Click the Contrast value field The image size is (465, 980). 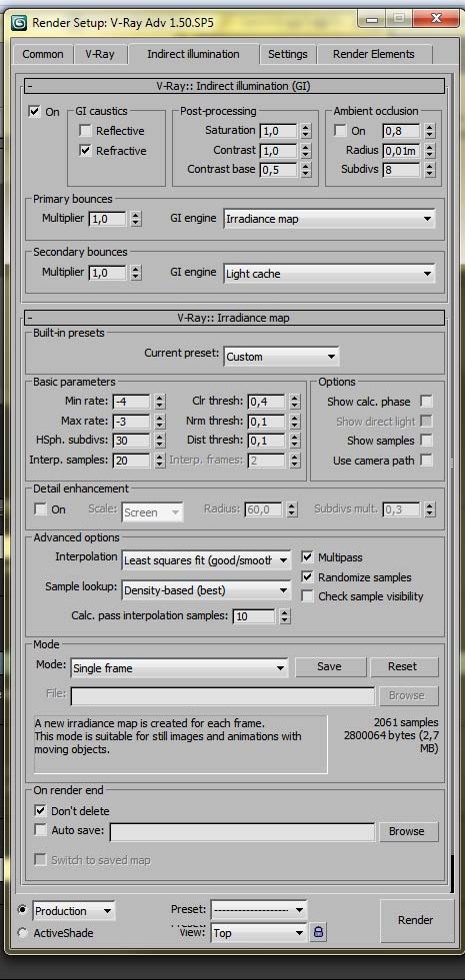pos(277,151)
